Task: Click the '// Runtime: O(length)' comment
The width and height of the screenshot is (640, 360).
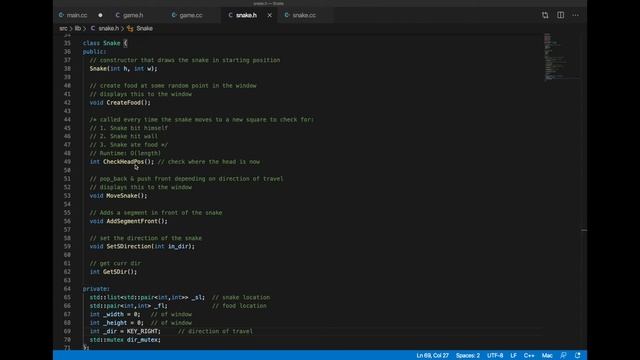Action: pyautogui.click(x=125, y=153)
